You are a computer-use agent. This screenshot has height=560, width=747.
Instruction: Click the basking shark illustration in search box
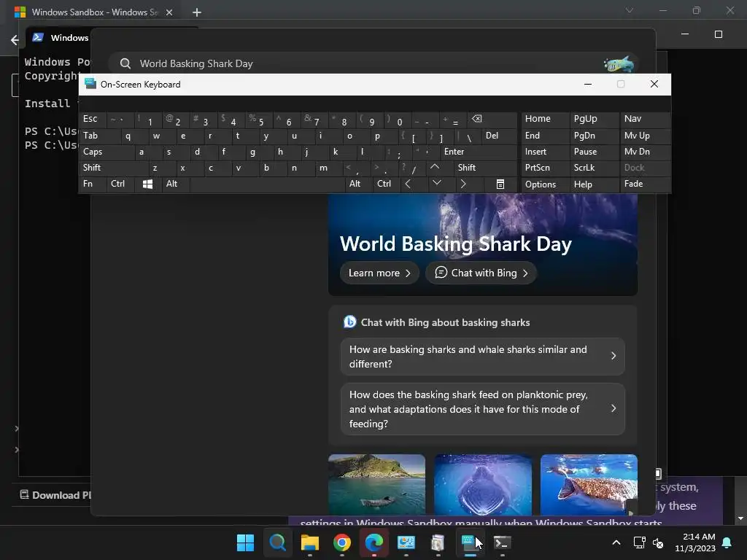click(619, 63)
